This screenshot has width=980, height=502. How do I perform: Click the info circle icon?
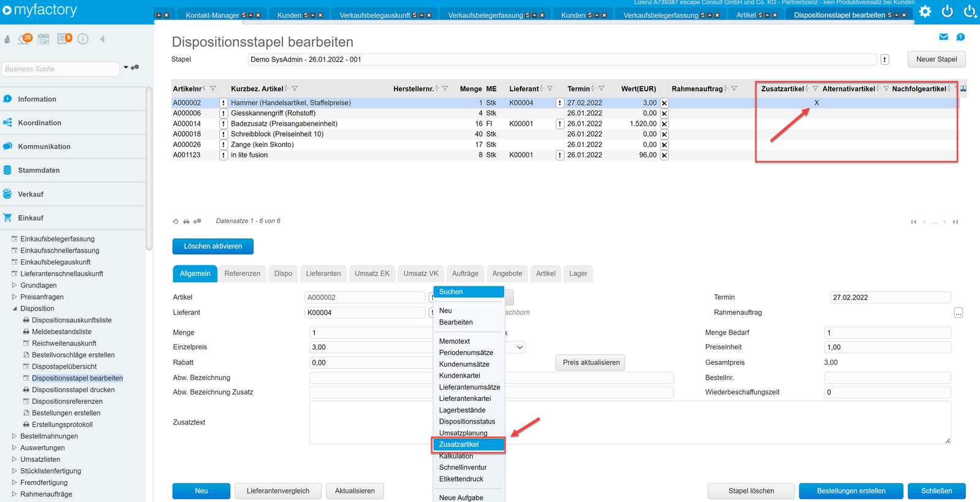[x=83, y=39]
